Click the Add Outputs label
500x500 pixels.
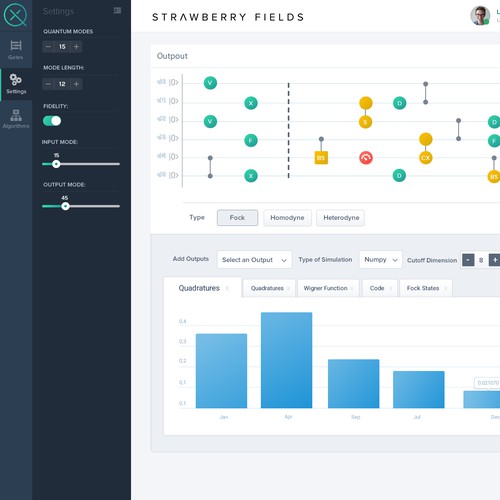click(x=191, y=259)
